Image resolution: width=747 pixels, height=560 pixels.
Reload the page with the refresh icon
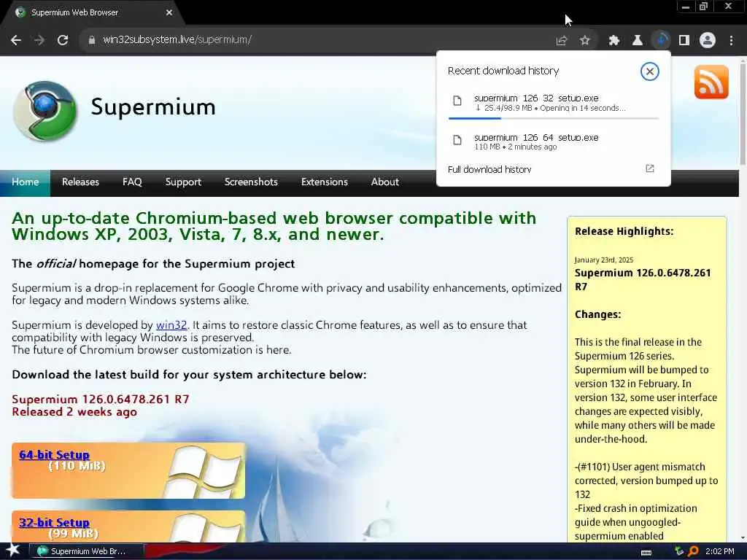click(63, 40)
